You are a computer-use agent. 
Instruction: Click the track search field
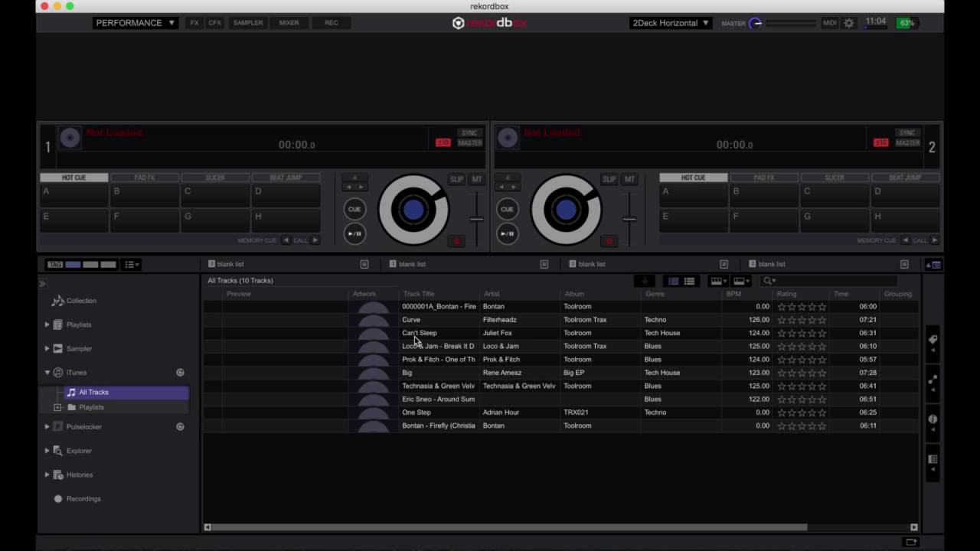829,281
